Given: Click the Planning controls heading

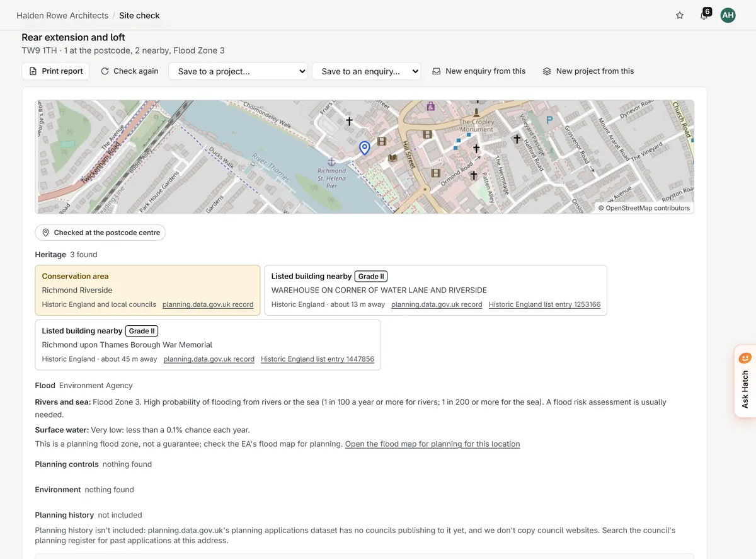Looking at the screenshot, I should [x=67, y=464].
